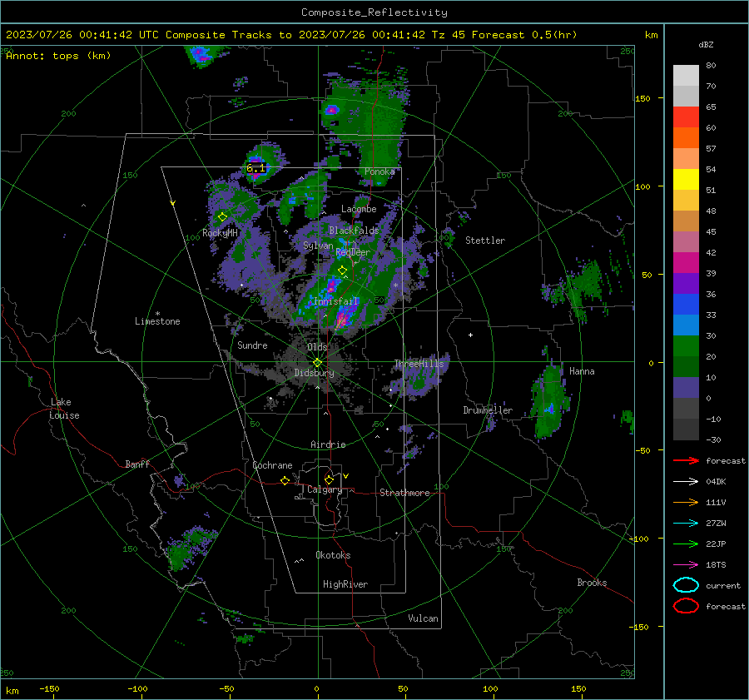Click the yellow diamond marker under Cochrane
The height and width of the screenshot is (700, 749).
(285, 481)
